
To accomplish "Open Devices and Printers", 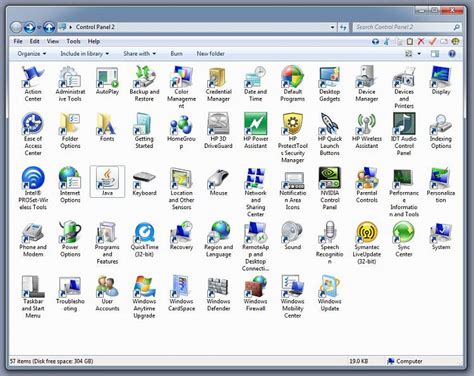I will tap(404, 87).
